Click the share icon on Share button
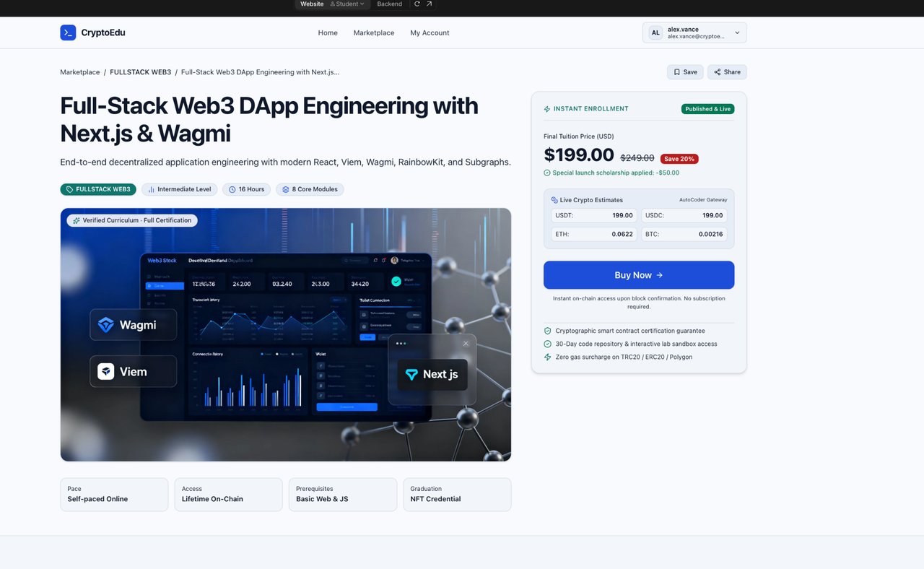This screenshot has width=924, height=569. [718, 72]
